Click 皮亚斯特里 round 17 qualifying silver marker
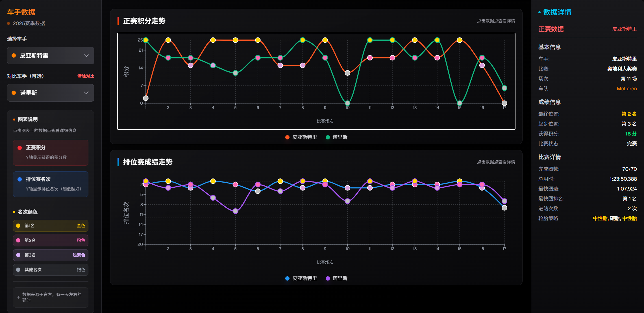Viewport: 644px width, 313px height. (x=504, y=208)
